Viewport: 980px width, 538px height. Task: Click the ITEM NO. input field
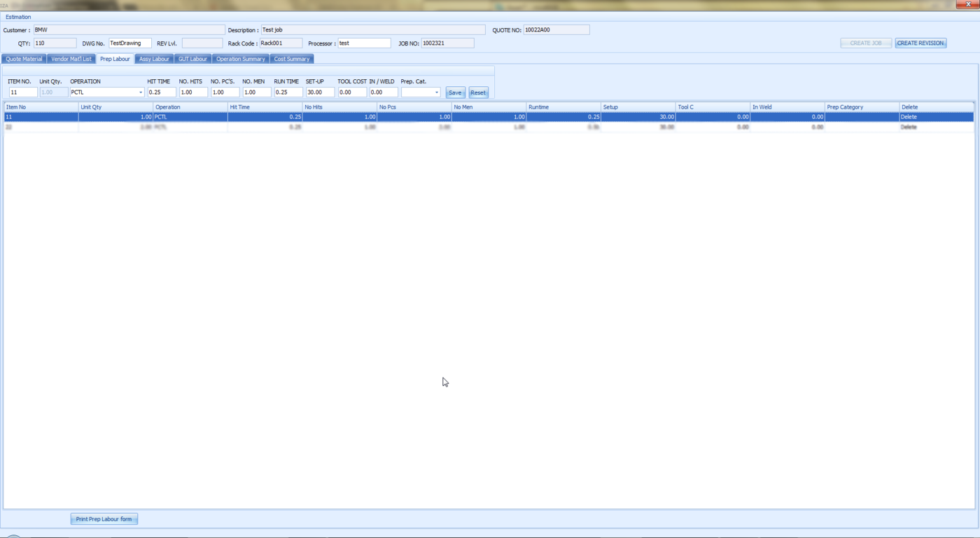[22, 92]
